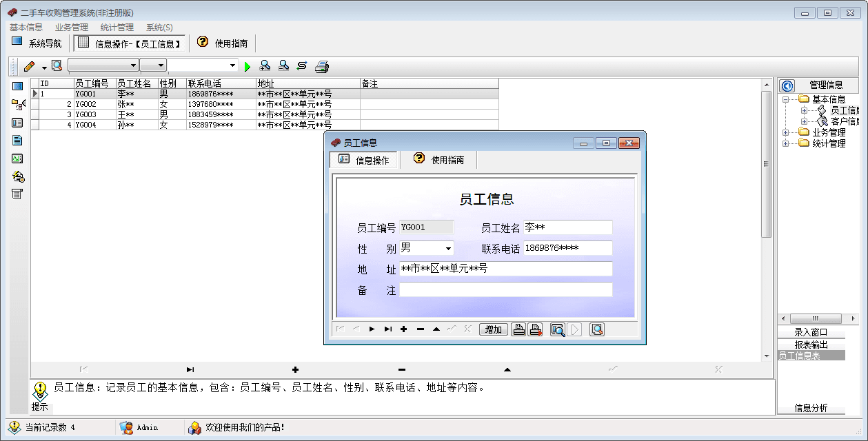Open the pencil edit tool in toolbar
The height and width of the screenshot is (441, 868).
coord(29,66)
